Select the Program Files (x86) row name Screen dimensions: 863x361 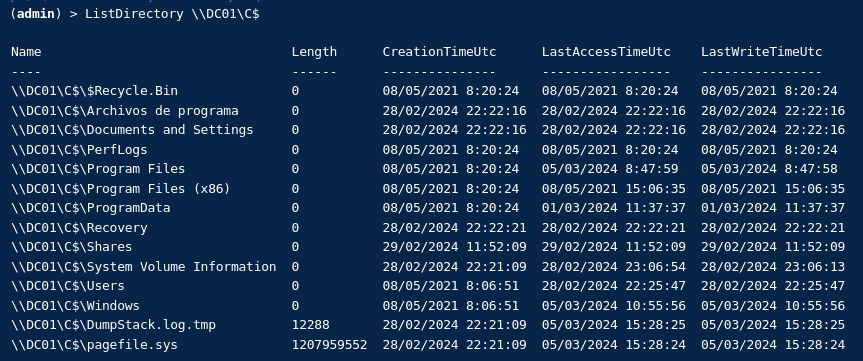pyautogui.click(x=121, y=189)
